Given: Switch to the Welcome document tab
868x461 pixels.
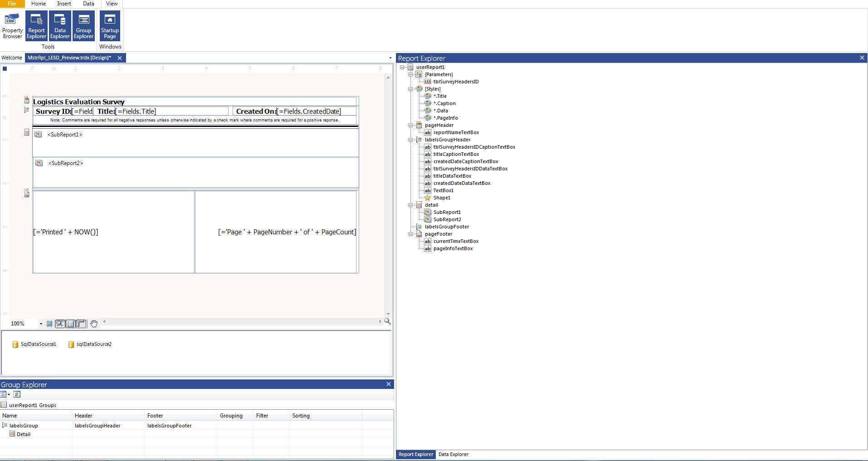Looking at the screenshot, I should [12, 58].
